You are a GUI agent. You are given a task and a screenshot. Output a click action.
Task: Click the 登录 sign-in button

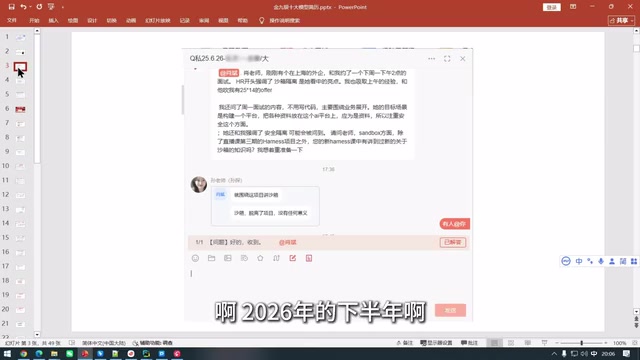coord(551,7)
